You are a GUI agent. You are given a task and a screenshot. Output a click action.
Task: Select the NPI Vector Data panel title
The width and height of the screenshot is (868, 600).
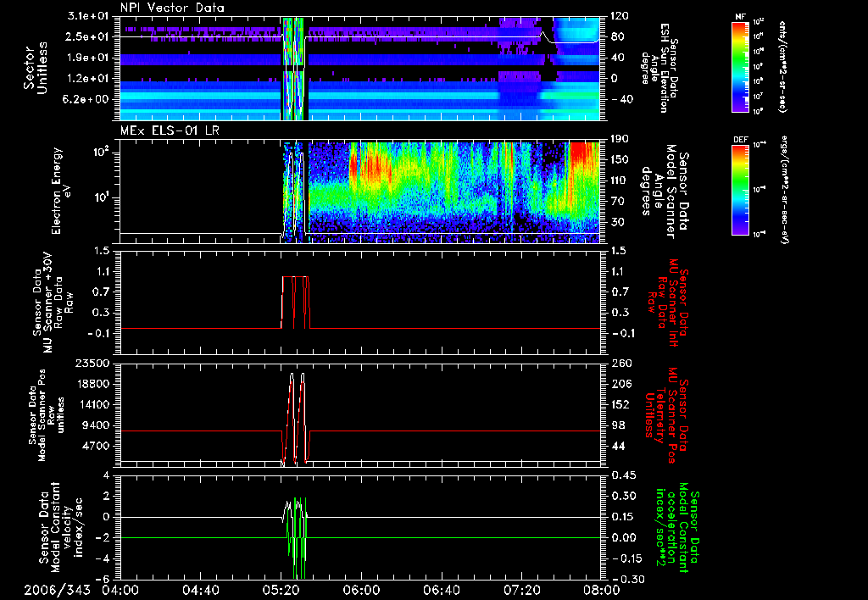tap(173, 8)
